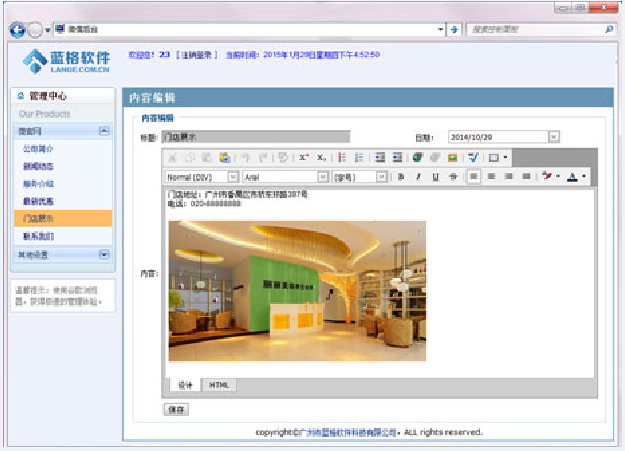The height and width of the screenshot is (451, 625).
Task: Toggle bold formatting in editor toolbar
Action: 401,177
